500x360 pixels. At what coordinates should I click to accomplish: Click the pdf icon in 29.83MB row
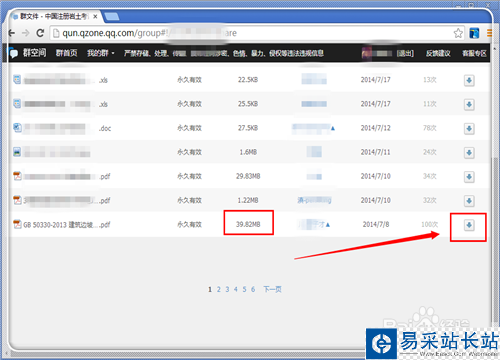pos(17,176)
